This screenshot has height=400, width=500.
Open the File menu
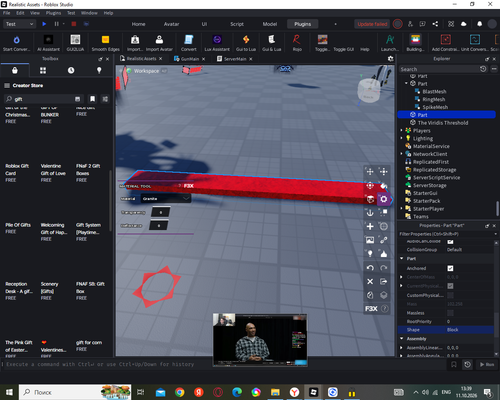point(7,13)
